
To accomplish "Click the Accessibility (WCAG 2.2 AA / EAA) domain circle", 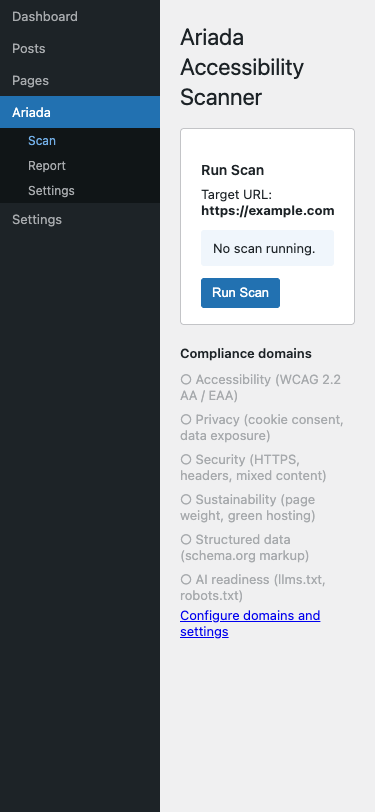I will (186, 380).
